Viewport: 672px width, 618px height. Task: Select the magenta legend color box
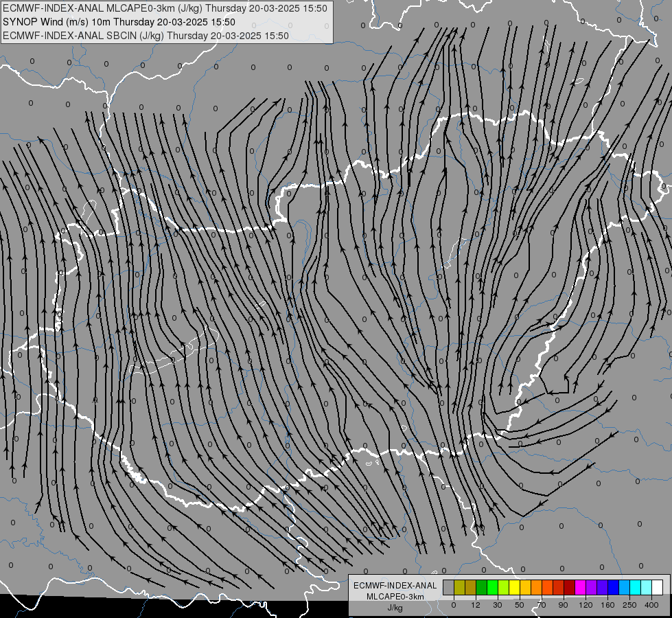click(x=580, y=587)
